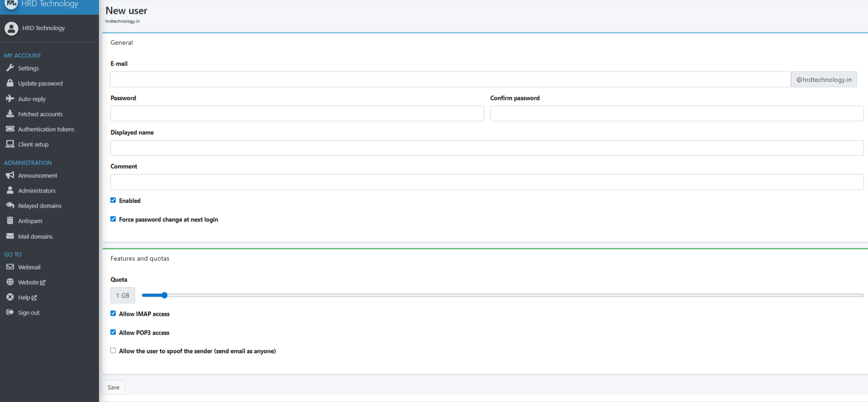Go to Administrators page
Screen dimensions: 868x402
click(37, 191)
